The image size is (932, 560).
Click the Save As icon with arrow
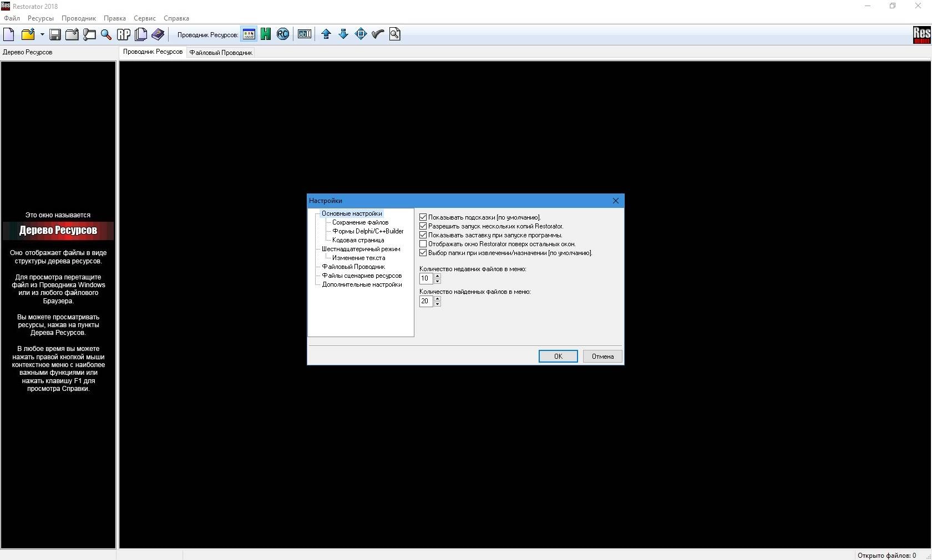point(72,34)
